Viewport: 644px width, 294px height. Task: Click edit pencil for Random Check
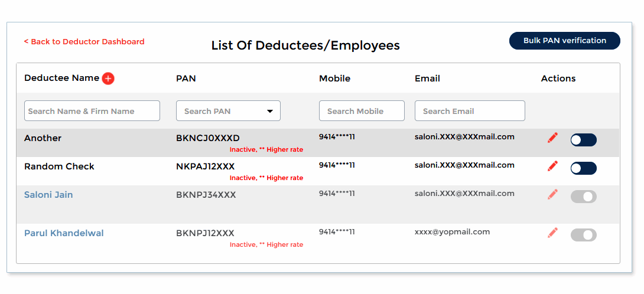pos(552,166)
